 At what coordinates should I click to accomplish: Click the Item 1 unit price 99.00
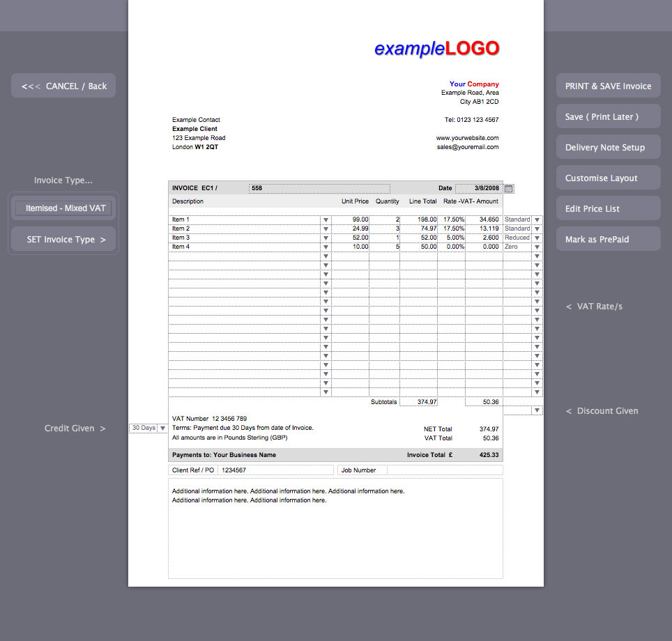click(x=350, y=219)
